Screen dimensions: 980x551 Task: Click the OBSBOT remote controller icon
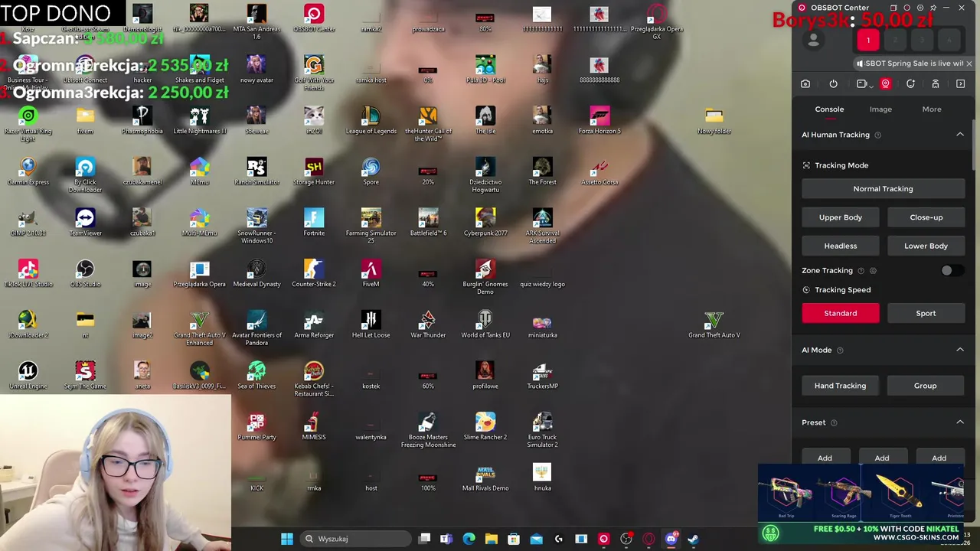click(x=935, y=84)
